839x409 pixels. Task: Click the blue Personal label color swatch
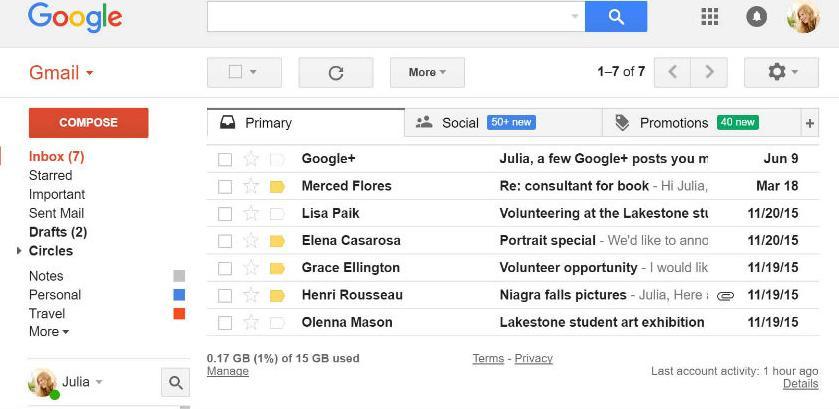tap(179, 295)
